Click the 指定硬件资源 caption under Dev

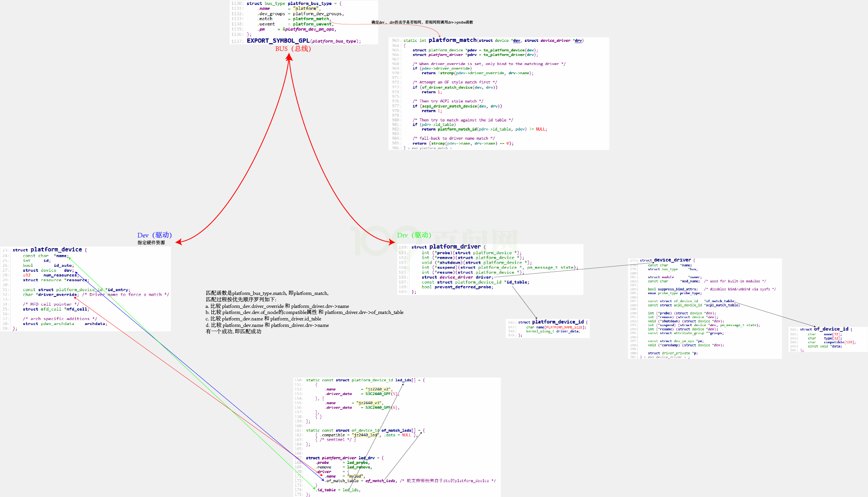151,243
